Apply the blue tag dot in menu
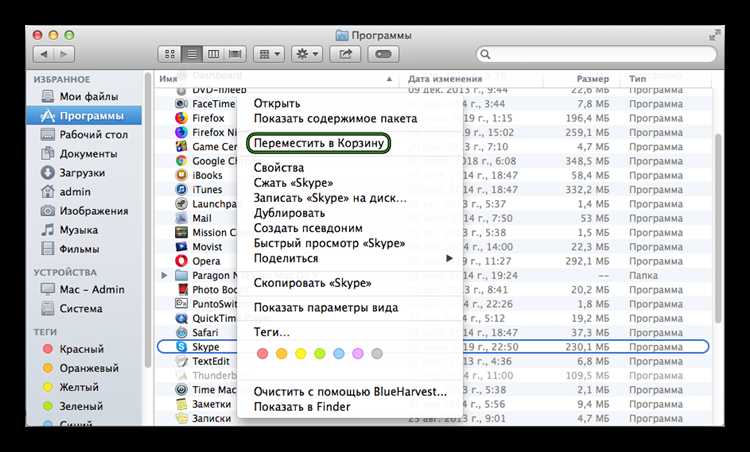This screenshot has height=452, width=750. coord(339,353)
